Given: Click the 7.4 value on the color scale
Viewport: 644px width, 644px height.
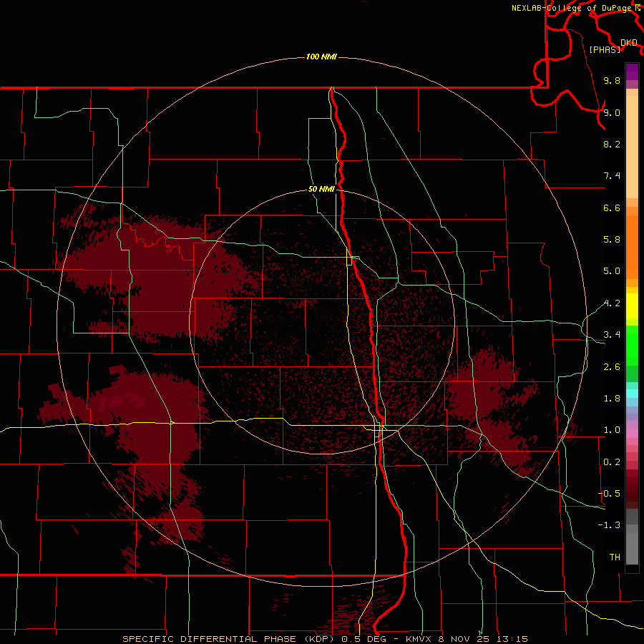Looking at the screenshot, I should [612, 176].
